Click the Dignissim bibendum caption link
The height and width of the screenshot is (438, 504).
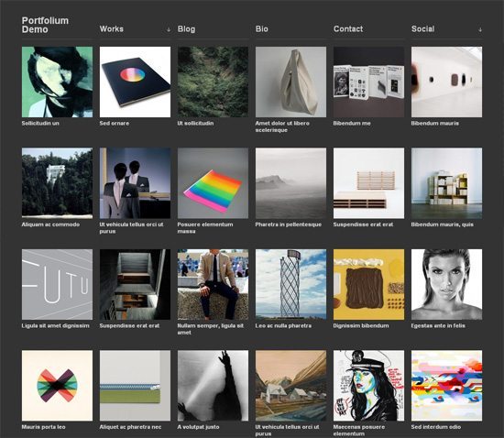click(x=361, y=325)
